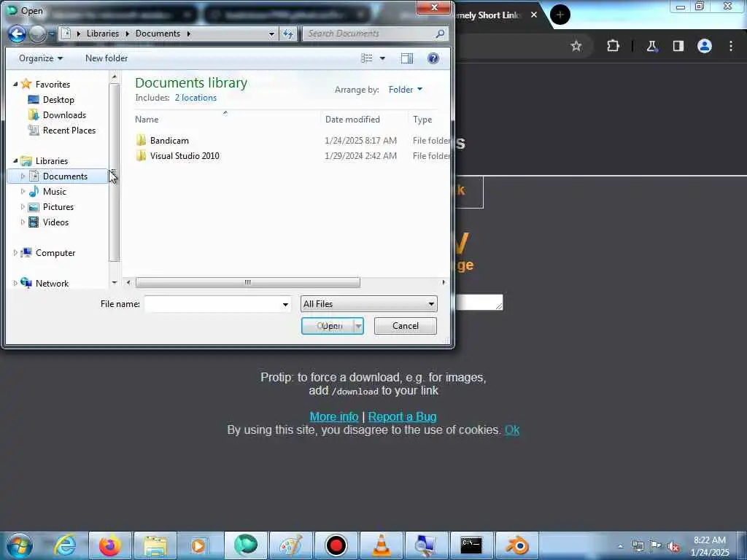The width and height of the screenshot is (747, 560).
Task: Open Arrange by Folder dropdown
Action: point(405,89)
